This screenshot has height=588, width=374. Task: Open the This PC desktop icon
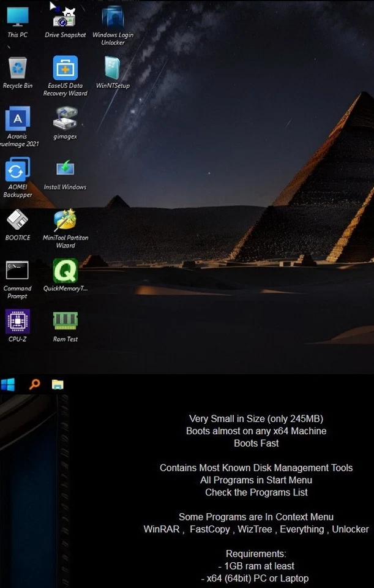click(x=18, y=23)
